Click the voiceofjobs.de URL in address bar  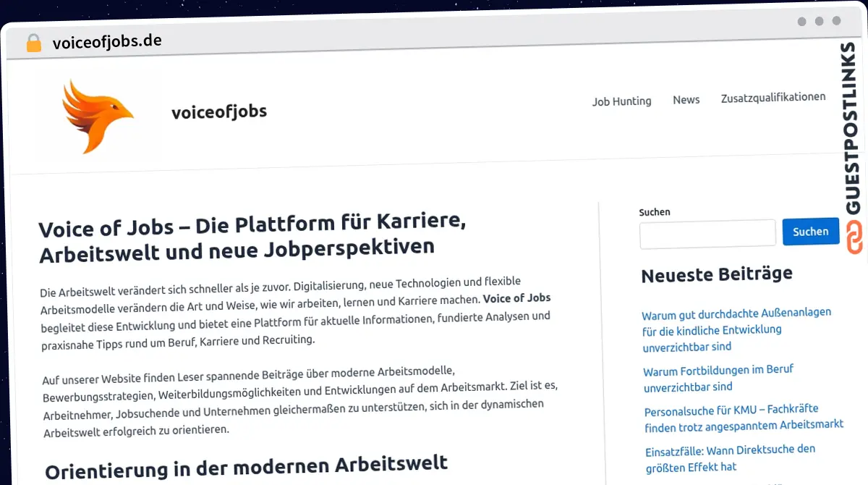pos(107,41)
